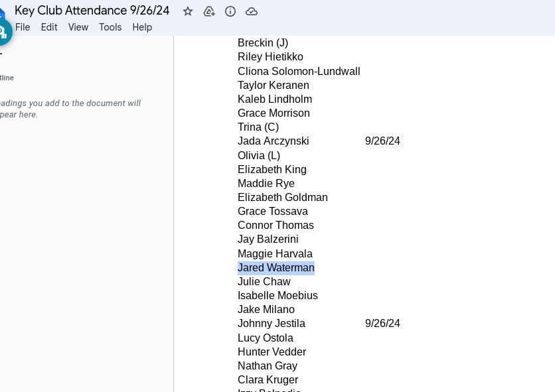Click on the name Riley Hietikko
Image resolution: width=555 pixels, height=392 pixels.
tap(270, 57)
